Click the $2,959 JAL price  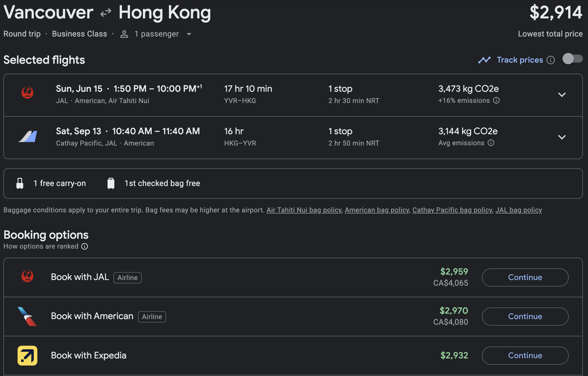[x=454, y=272]
